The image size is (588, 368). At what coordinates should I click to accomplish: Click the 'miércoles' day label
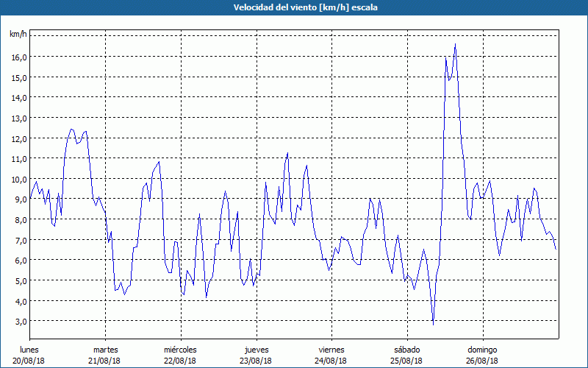pyautogui.click(x=180, y=350)
